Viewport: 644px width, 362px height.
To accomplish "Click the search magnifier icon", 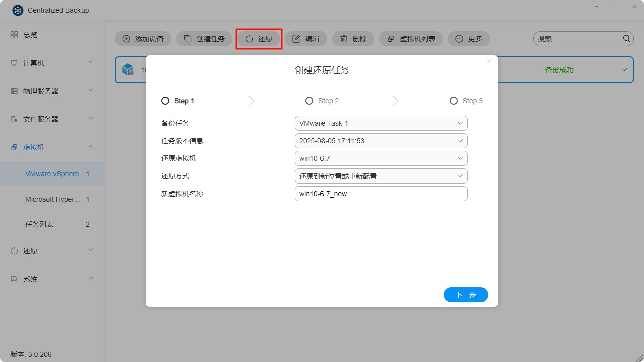I will coord(626,38).
